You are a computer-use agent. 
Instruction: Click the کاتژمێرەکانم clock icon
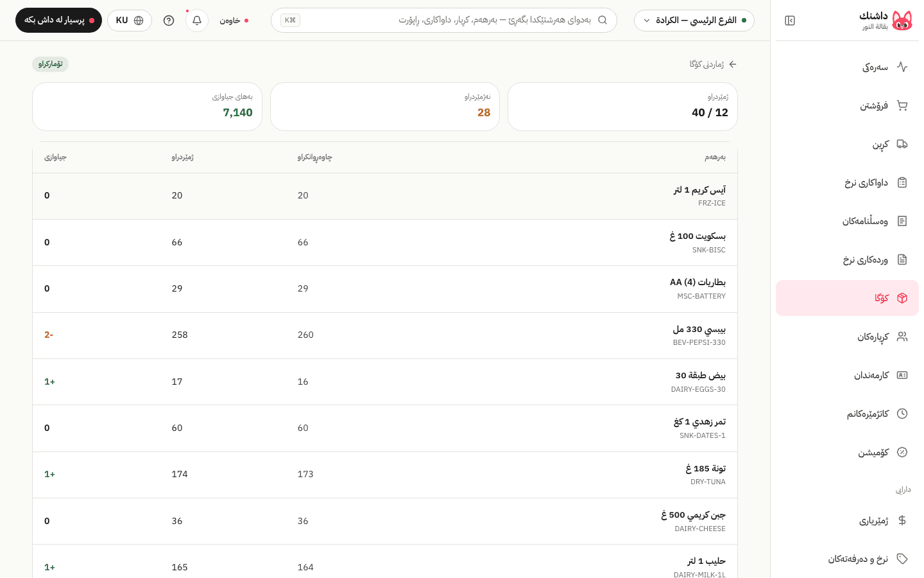click(x=902, y=414)
